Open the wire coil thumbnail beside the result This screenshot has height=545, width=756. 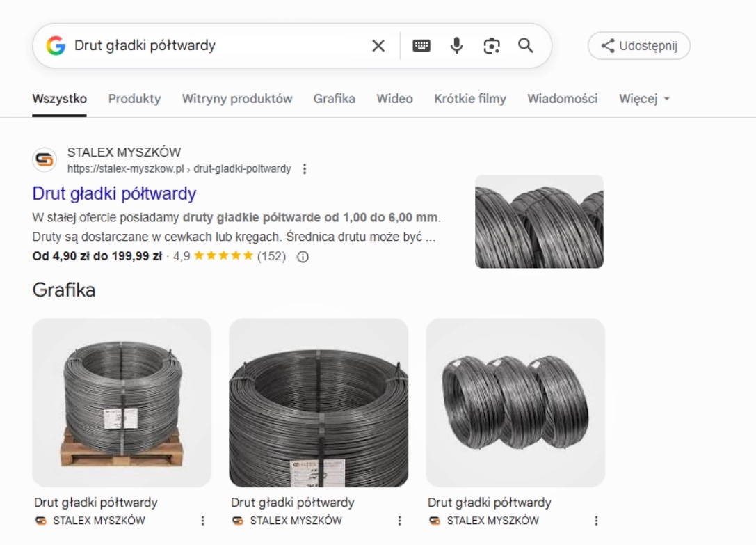539,221
